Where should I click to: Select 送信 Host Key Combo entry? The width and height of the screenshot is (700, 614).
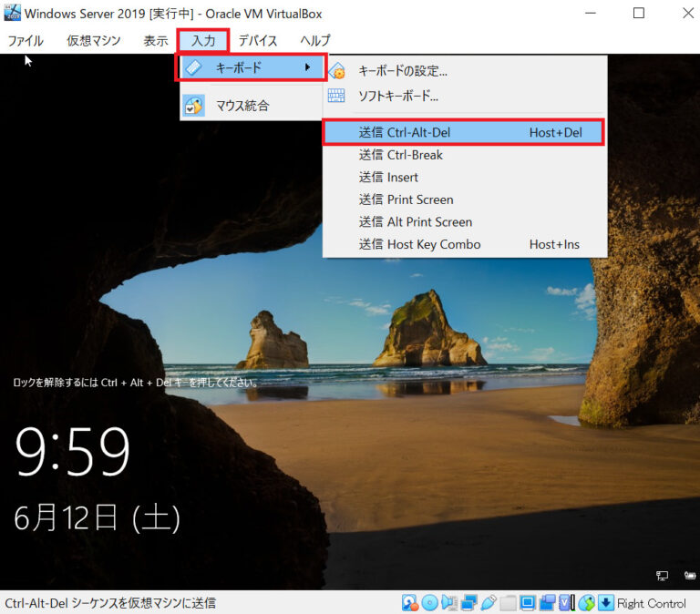[x=419, y=244]
